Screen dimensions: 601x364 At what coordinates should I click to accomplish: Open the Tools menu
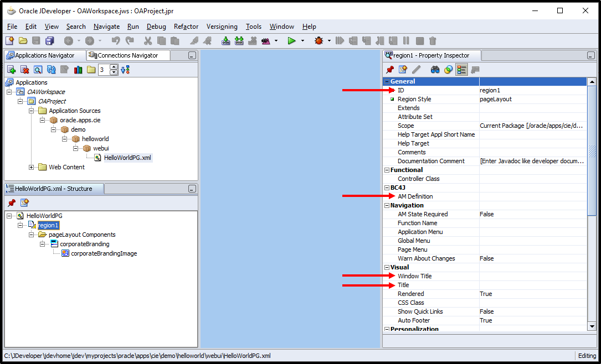pyautogui.click(x=253, y=27)
